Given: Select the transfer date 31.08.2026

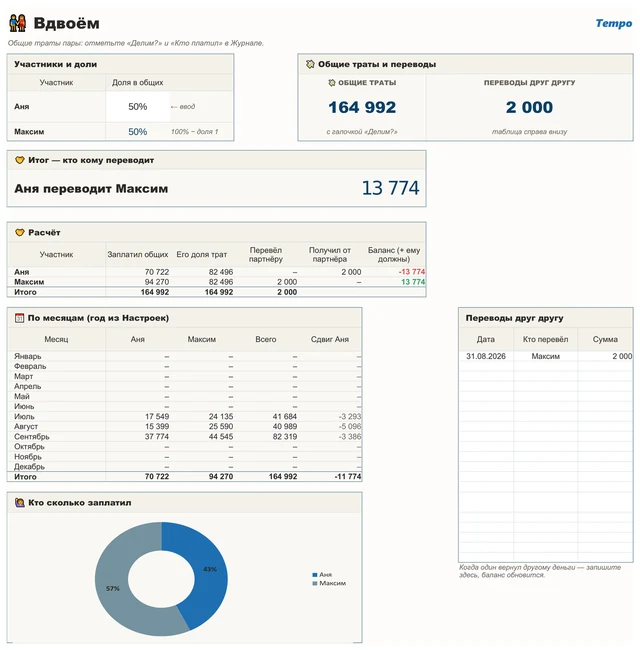Looking at the screenshot, I should 486,356.
